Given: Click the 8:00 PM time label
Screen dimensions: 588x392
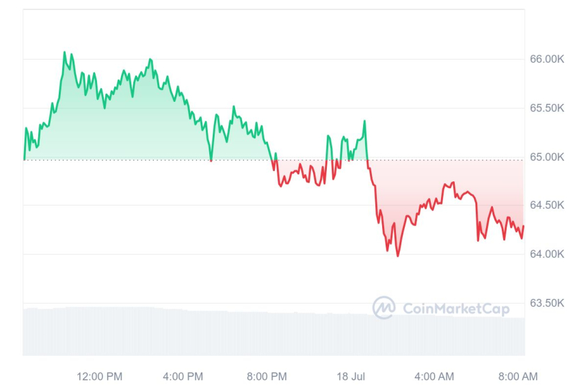Looking at the screenshot, I should 267,376.
